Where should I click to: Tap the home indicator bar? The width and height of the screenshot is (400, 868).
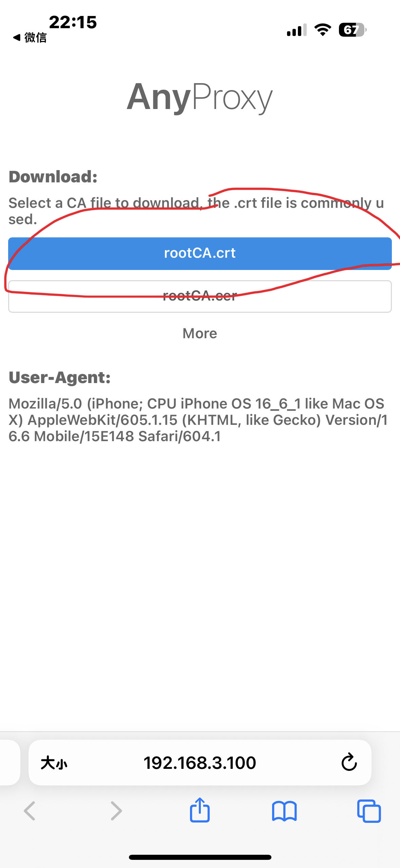(200, 857)
